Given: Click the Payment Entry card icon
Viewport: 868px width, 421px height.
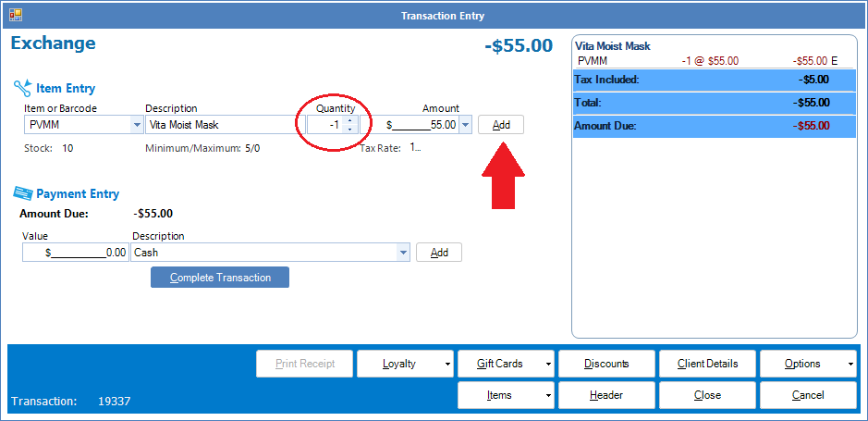Looking at the screenshot, I should [x=22, y=193].
